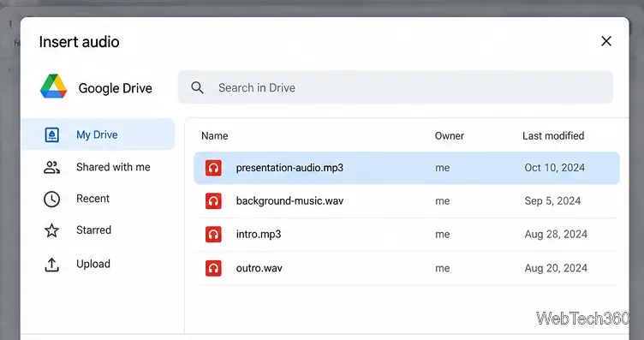Click the Aug 20, 2024 date
Viewport: 644px width, 340px height.
[x=556, y=268]
